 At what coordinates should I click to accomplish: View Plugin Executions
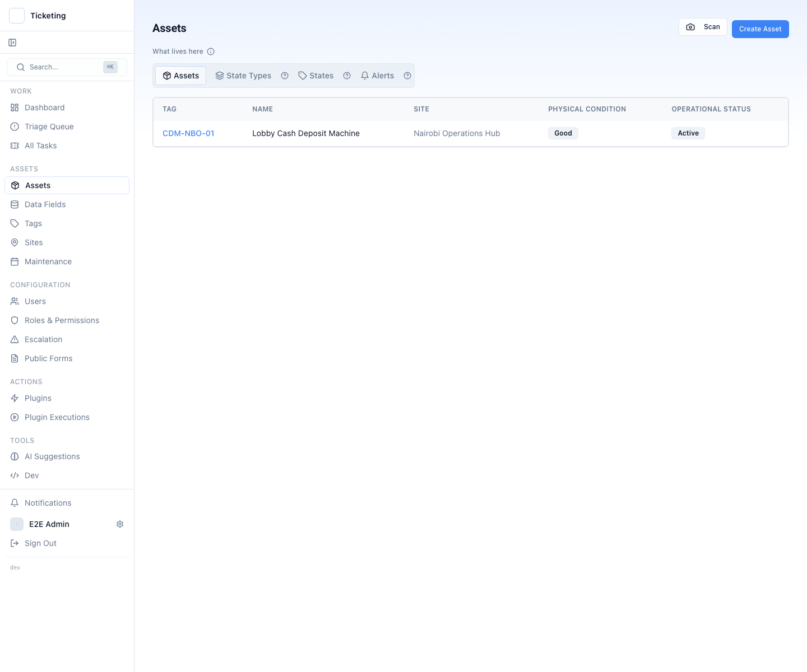67,417
